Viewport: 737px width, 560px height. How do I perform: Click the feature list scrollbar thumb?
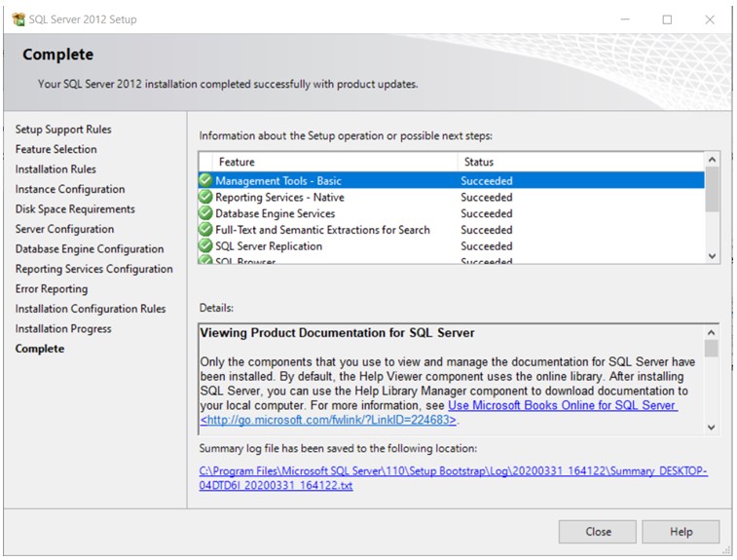coord(712,189)
